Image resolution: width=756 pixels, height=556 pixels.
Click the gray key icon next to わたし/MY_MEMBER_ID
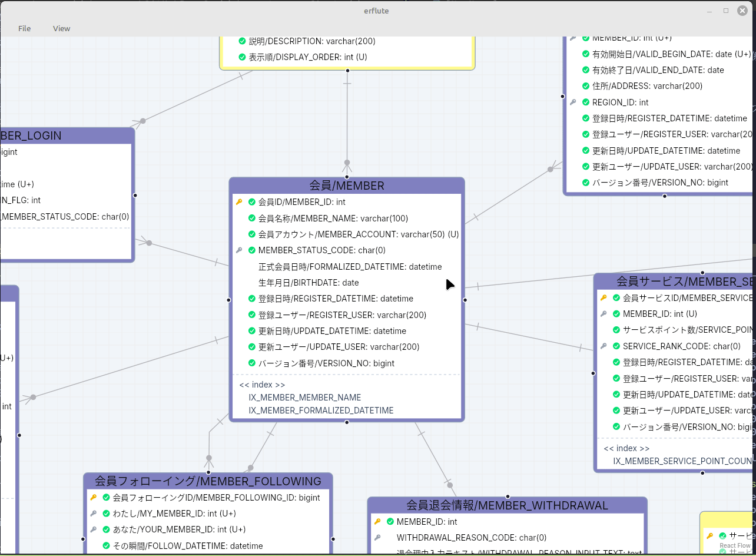(x=93, y=514)
